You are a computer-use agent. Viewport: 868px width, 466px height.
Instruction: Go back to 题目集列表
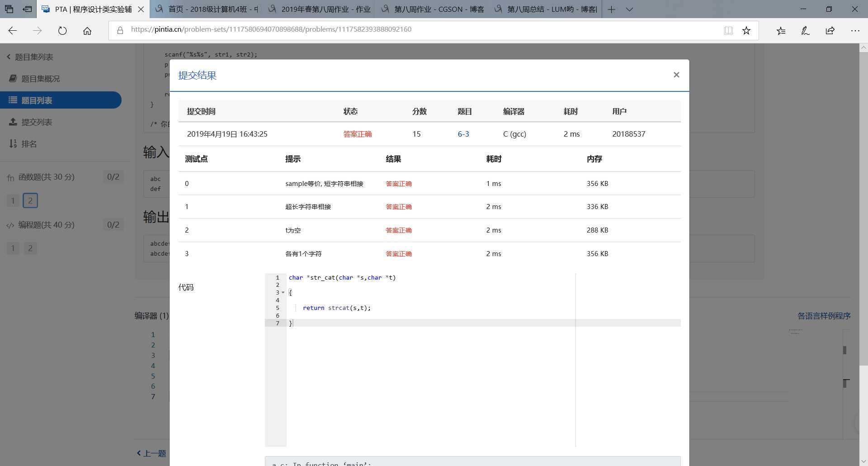tap(30, 57)
